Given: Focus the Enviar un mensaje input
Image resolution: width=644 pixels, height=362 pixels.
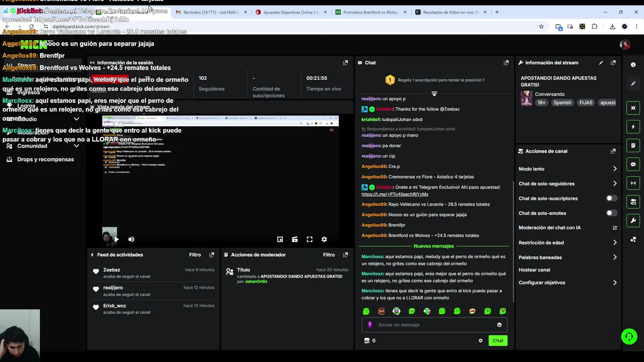Looking at the screenshot, I should point(434,325).
